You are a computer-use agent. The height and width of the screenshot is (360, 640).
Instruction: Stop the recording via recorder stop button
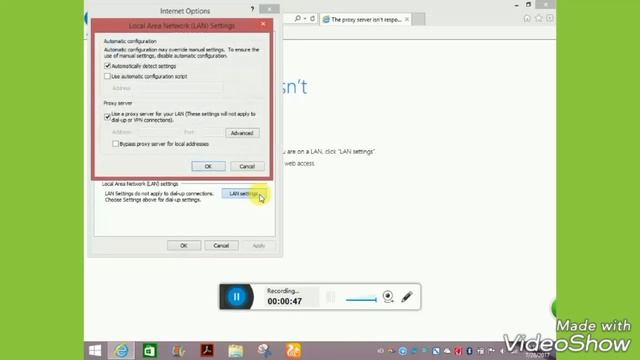(x=331, y=297)
